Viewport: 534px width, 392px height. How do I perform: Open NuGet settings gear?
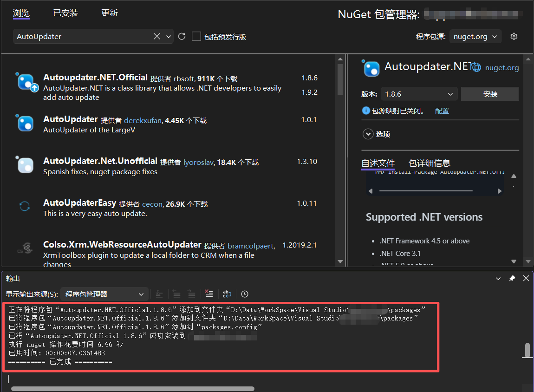pyautogui.click(x=514, y=36)
